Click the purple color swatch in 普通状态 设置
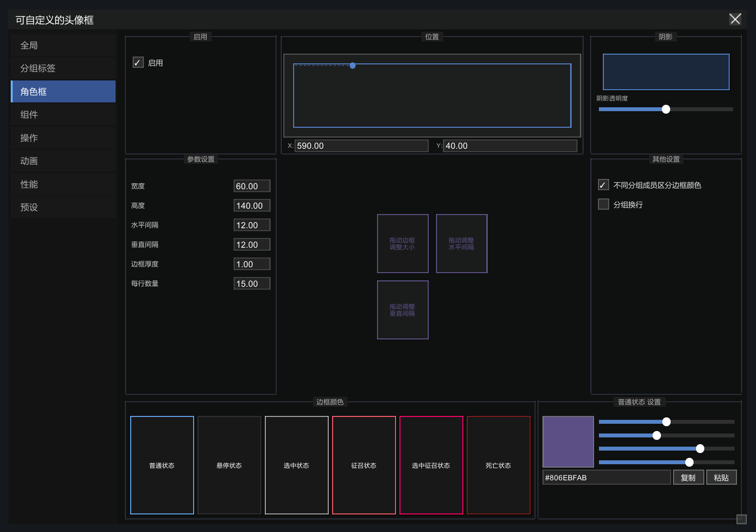The height and width of the screenshot is (532, 756). click(x=568, y=442)
